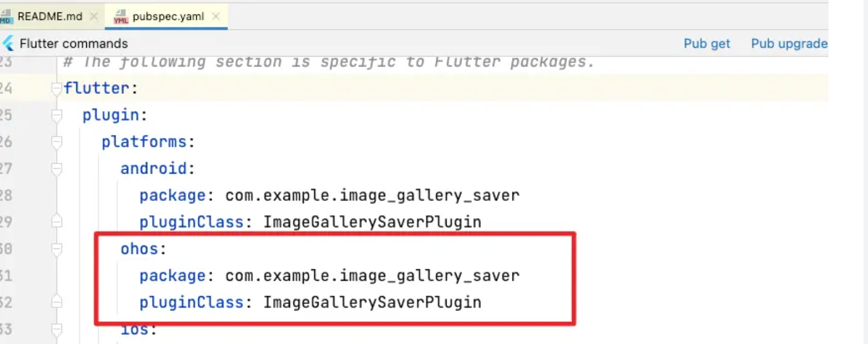Run Pub get command
The image size is (868, 344).
(x=706, y=43)
